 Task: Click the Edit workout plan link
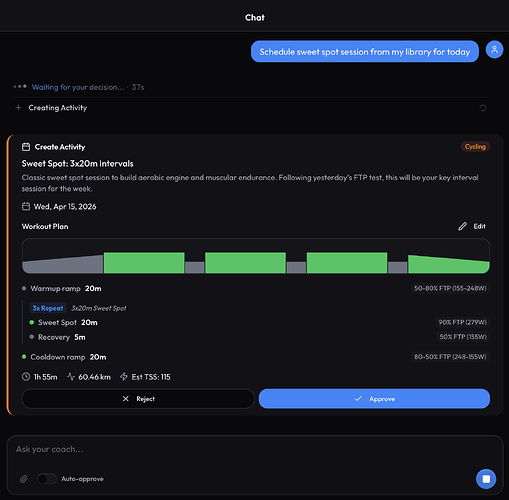click(x=480, y=226)
